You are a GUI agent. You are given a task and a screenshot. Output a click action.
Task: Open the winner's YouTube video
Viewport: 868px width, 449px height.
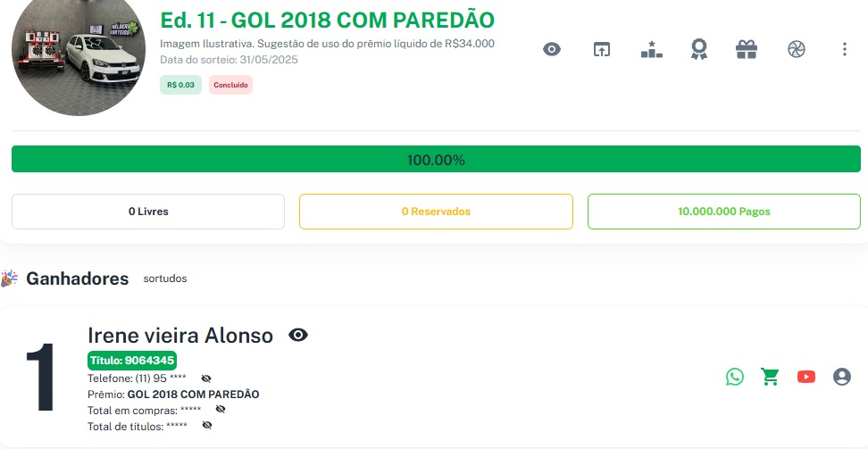806,377
